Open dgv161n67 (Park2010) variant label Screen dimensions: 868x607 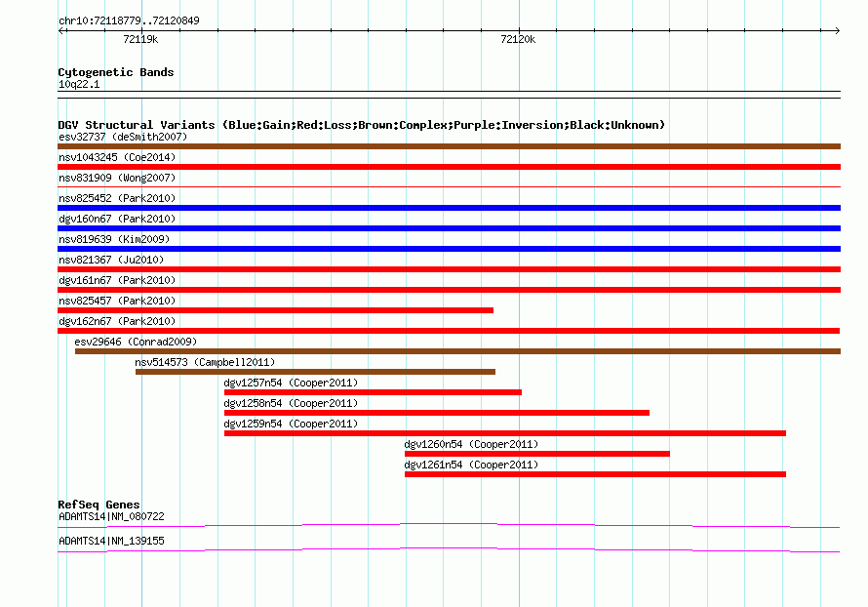(x=117, y=280)
